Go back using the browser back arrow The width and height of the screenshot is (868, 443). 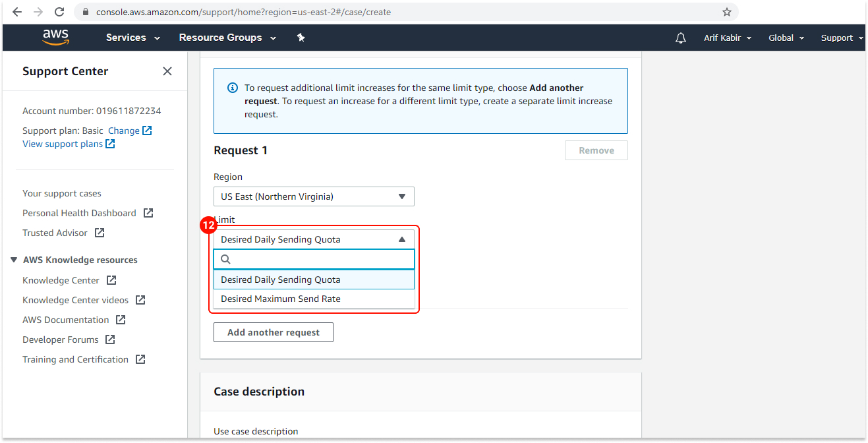pos(17,12)
